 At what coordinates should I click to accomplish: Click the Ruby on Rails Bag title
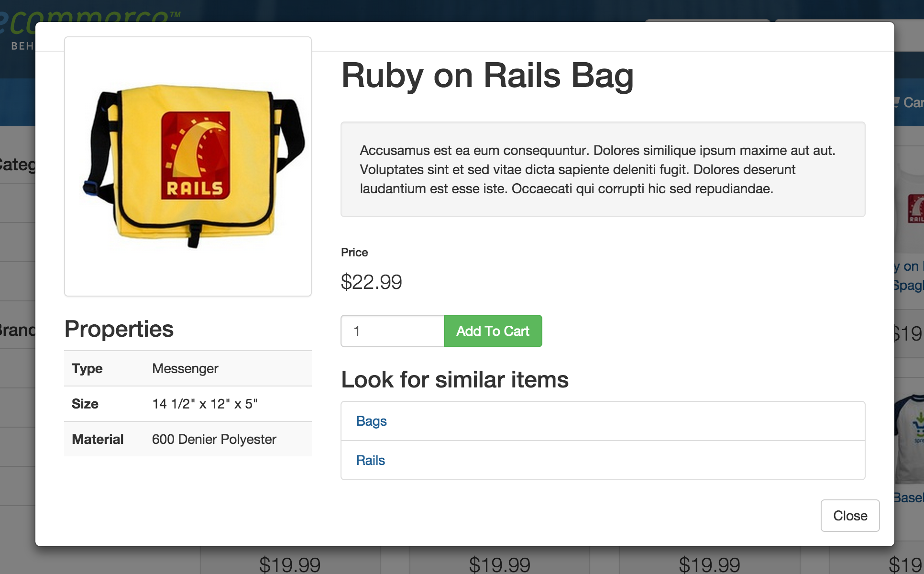tap(487, 76)
